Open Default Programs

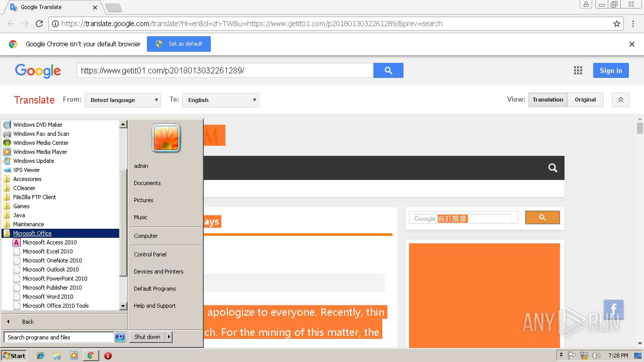pyautogui.click(x=166, y=289)
